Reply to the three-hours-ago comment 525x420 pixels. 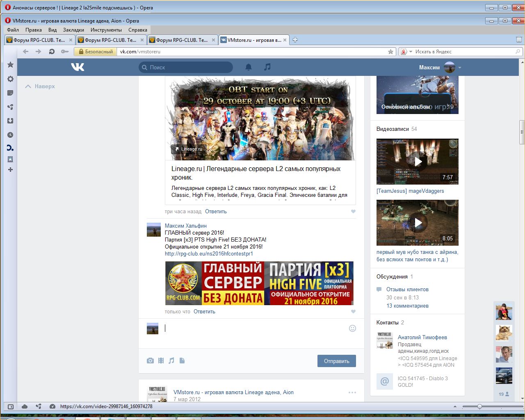tap(216, 212)
